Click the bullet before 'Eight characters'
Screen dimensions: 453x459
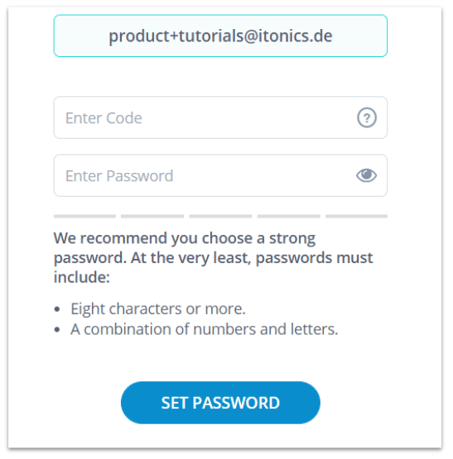point(57,309)
